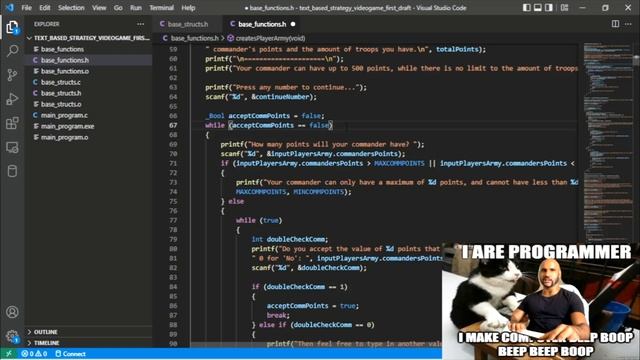Open the File menu
The image size is (640, 360).
27,8
